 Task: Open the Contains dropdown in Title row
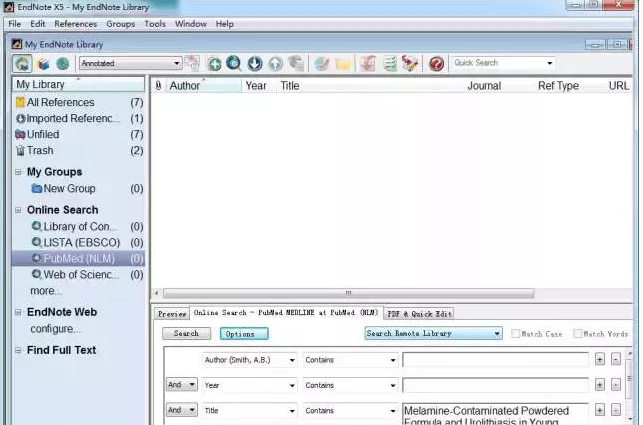[x=350, y=411]
